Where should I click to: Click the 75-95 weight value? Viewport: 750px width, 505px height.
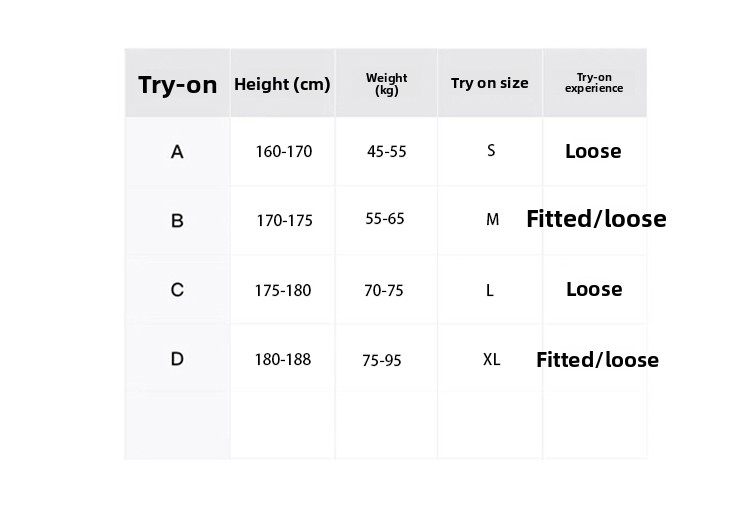(x=382, y=360)
